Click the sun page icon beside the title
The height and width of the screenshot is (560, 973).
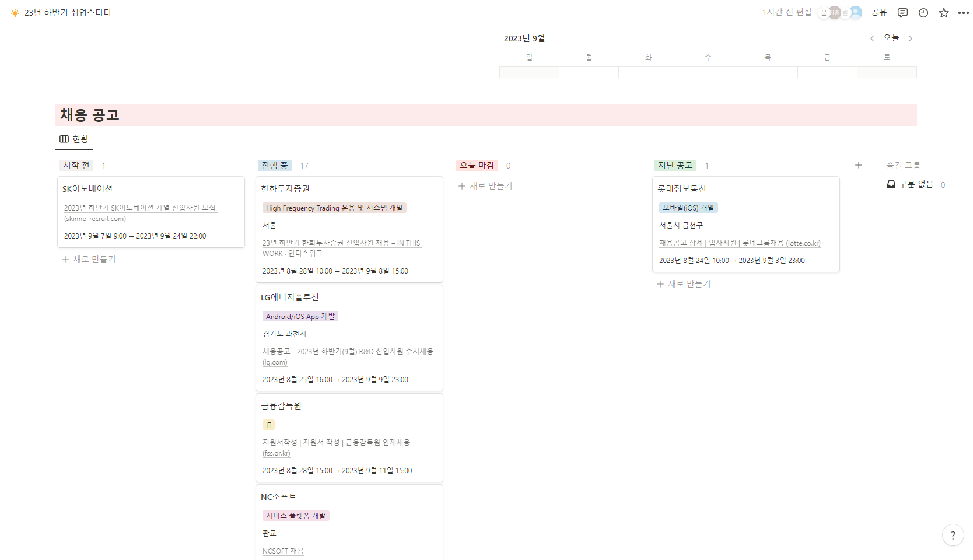(15, 13)
